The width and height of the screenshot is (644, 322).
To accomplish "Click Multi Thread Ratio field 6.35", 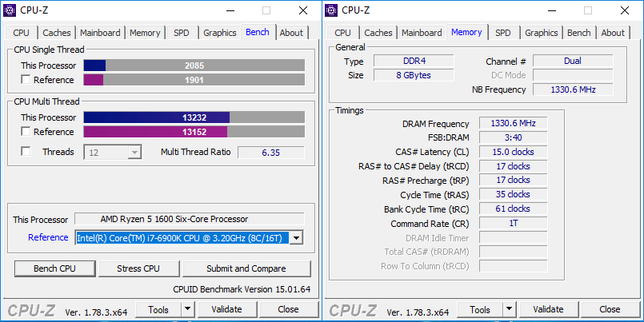I will [x=271, y=152].
